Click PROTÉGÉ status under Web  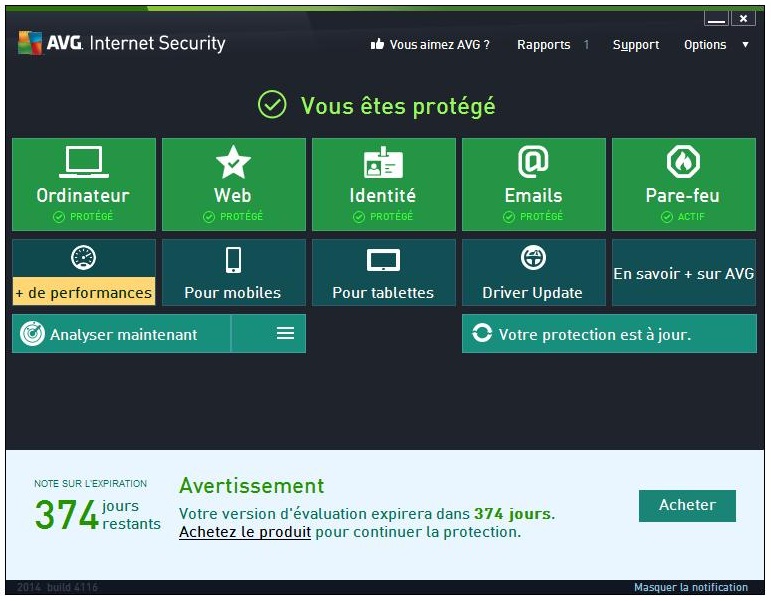coord(234,216)
